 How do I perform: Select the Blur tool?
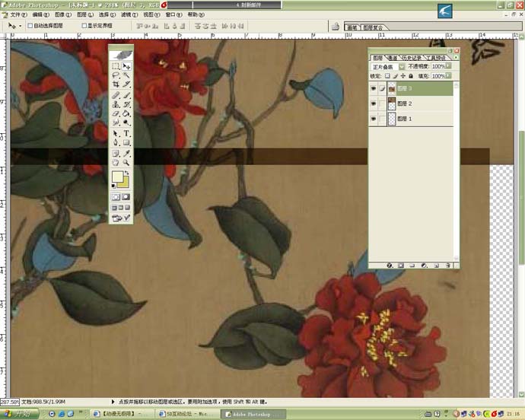tap(116, 123)
